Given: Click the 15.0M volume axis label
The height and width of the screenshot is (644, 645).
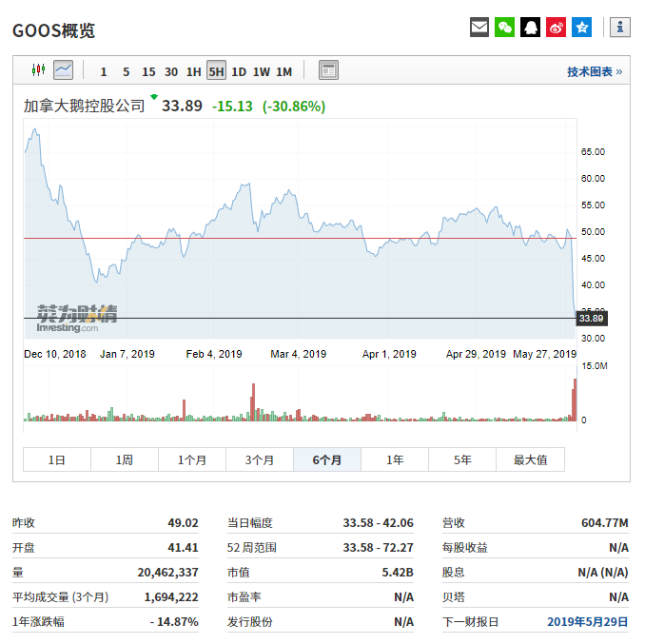Looking at the screenshot, I should pyautogui.click(x=595, y=366).
